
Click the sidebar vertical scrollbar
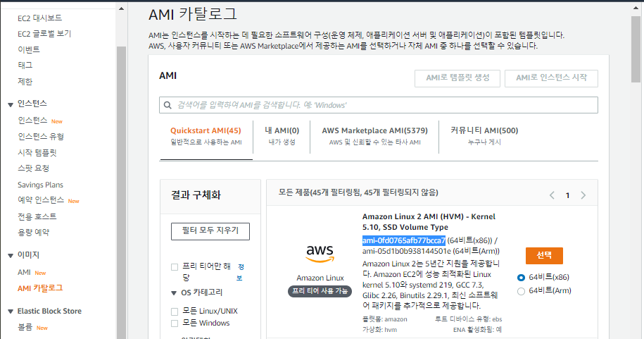click(122, 192)
